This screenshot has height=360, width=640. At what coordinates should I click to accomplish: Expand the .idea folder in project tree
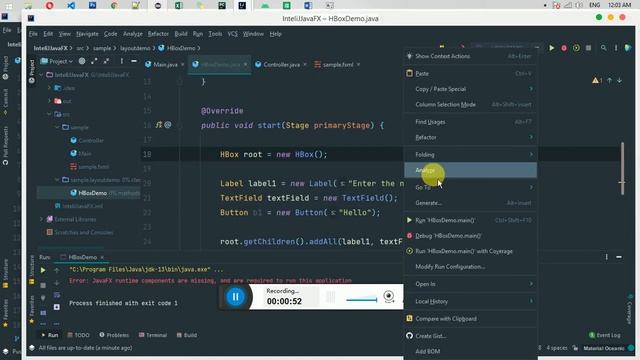click(x=49, y=88)
